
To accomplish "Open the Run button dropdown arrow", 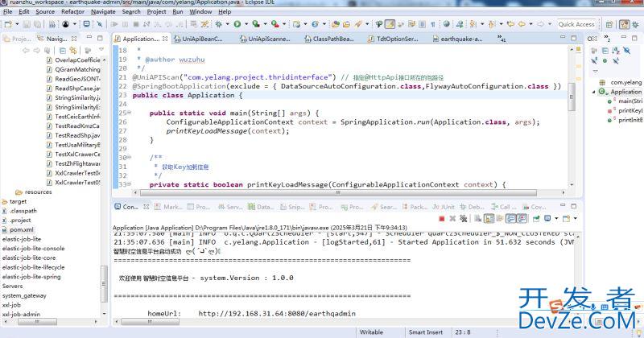I will point(246,24).
